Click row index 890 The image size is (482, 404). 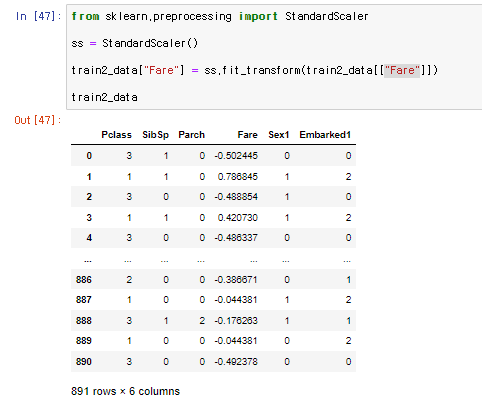click(84, 362)
